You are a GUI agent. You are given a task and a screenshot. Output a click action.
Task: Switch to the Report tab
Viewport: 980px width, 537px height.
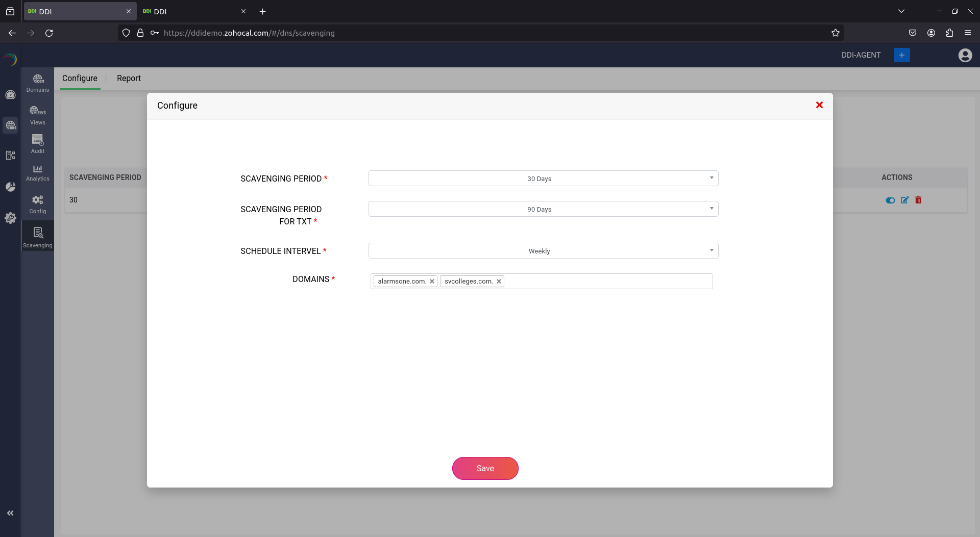(129, 78)
